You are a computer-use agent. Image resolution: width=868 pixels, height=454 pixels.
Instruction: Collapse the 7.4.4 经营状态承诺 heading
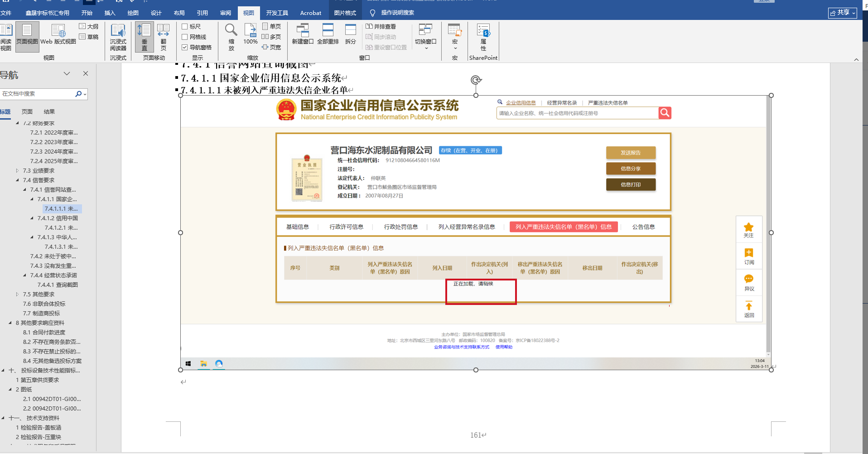pyautogui.click(x=25, y=275)
